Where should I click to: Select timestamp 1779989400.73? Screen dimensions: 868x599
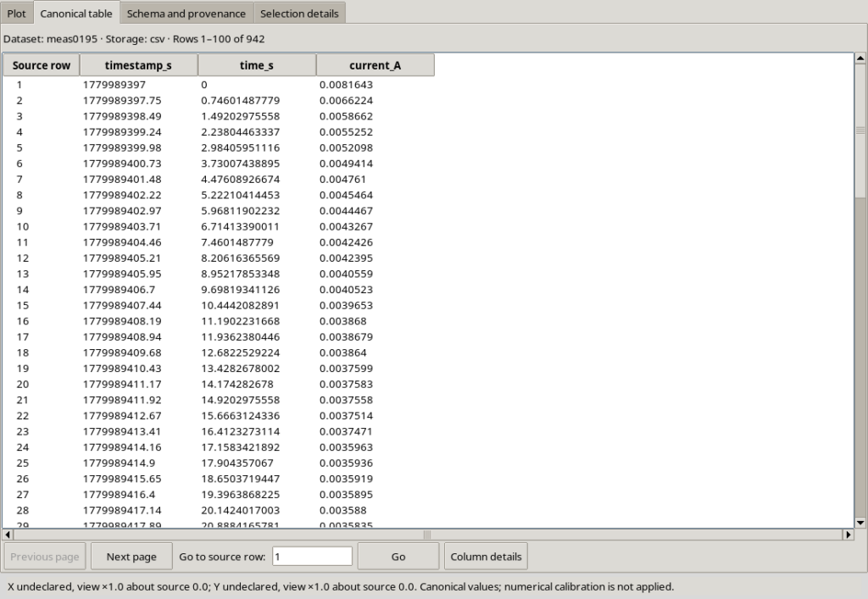point(122,164)
